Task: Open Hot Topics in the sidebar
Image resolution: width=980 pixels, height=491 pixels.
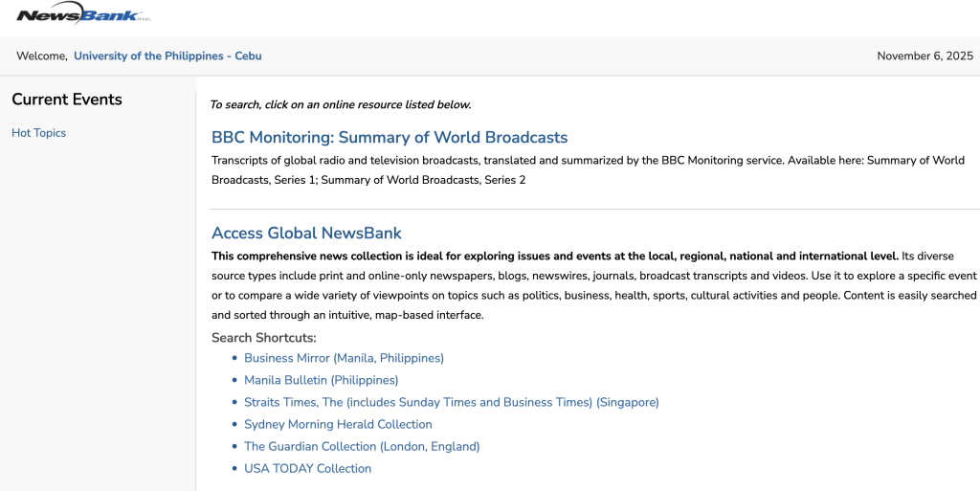Action: (38, 133)
